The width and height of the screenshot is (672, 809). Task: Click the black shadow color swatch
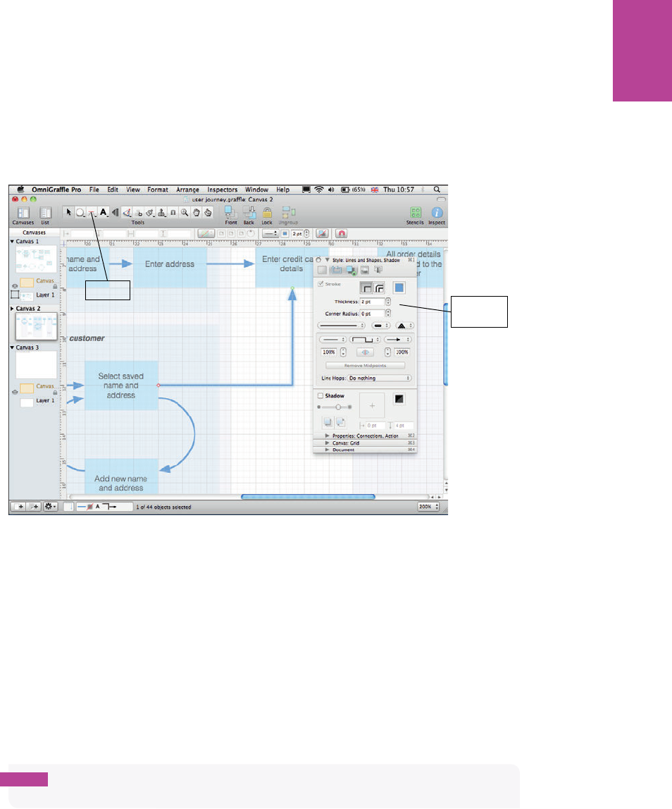399,399
